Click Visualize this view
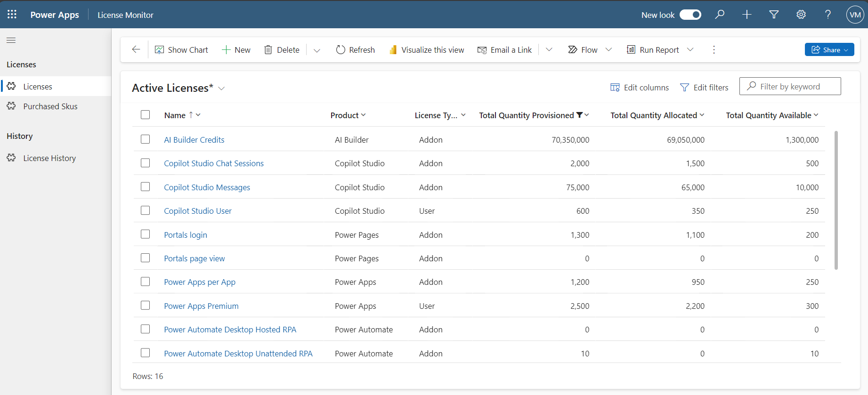 tap(427, 50)
